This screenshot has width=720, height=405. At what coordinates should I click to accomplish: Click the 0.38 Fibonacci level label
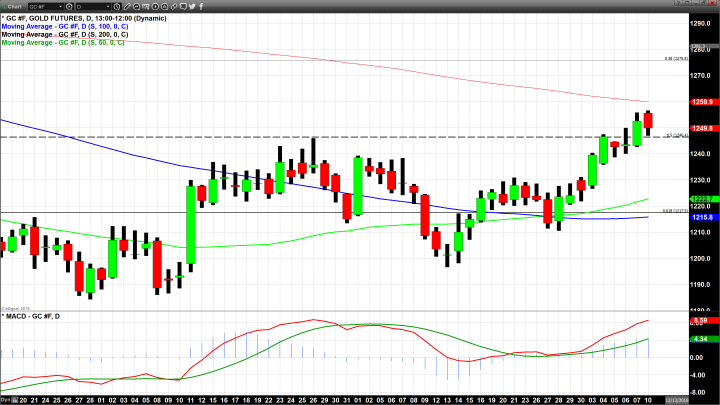click(676, 59)
